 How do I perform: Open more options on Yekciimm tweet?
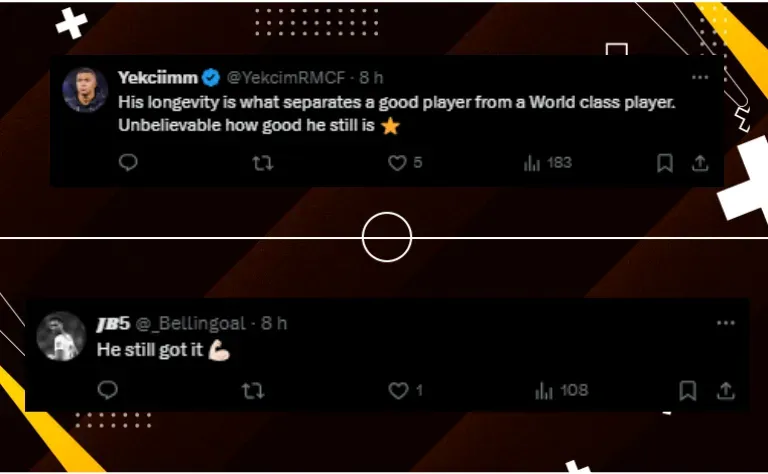[700, 77]
